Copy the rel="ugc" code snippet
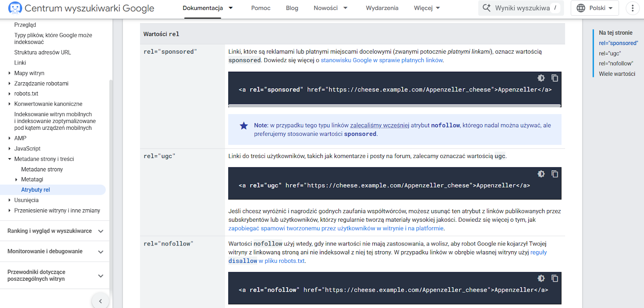The height and width of the screenshot is (308, 644). [x=555, y=174]
